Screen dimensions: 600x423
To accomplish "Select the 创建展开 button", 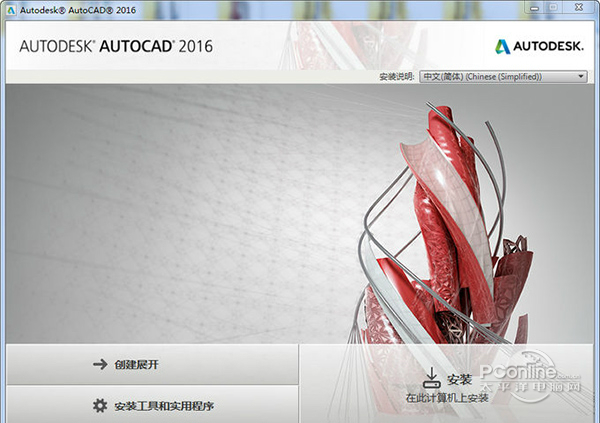I will (152, 364).
